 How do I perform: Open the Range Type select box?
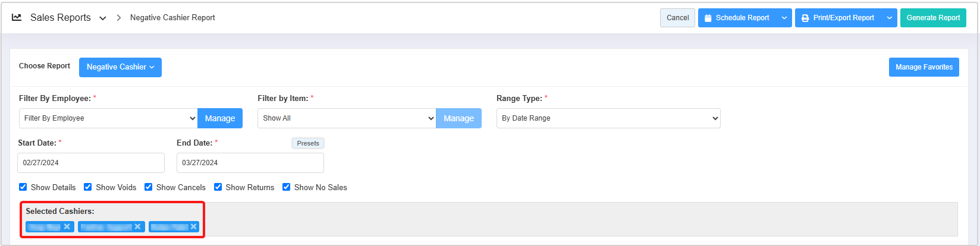(x=608, y=118)
